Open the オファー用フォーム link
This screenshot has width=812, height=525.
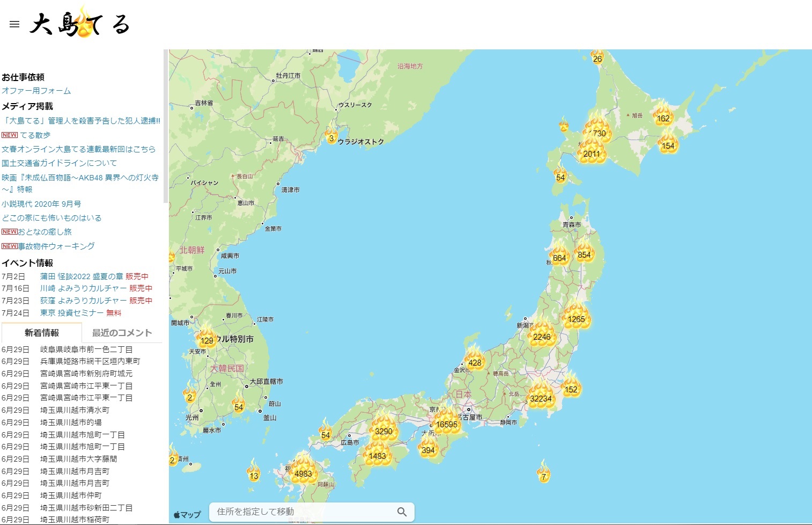pyautogui.click(x=35, y=91)
